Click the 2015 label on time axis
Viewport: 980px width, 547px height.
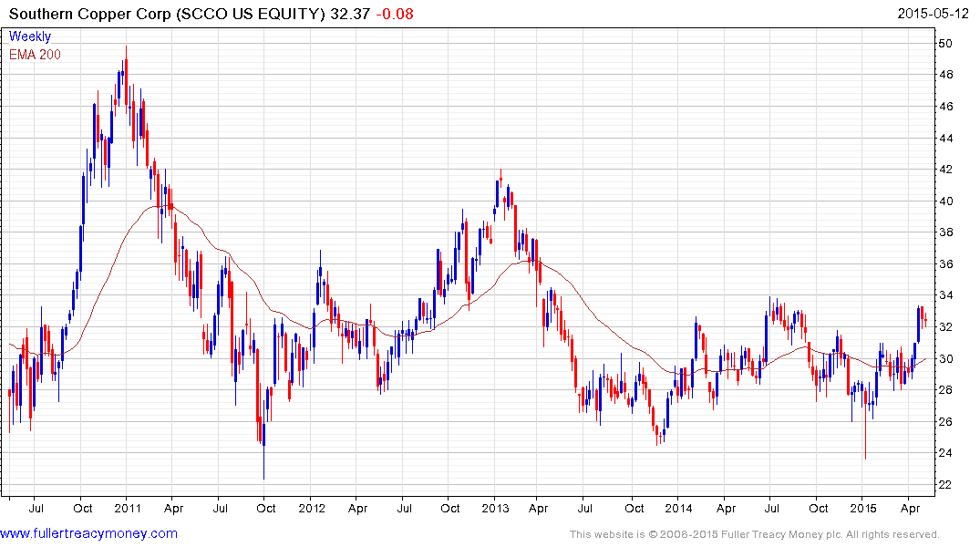(862, 508)
